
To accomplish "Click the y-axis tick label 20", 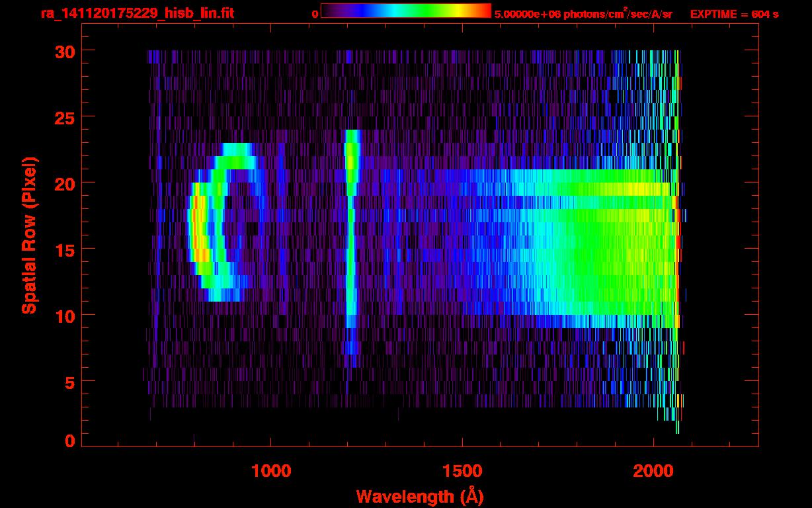I will pyautogui.click(x=64, y=183).
